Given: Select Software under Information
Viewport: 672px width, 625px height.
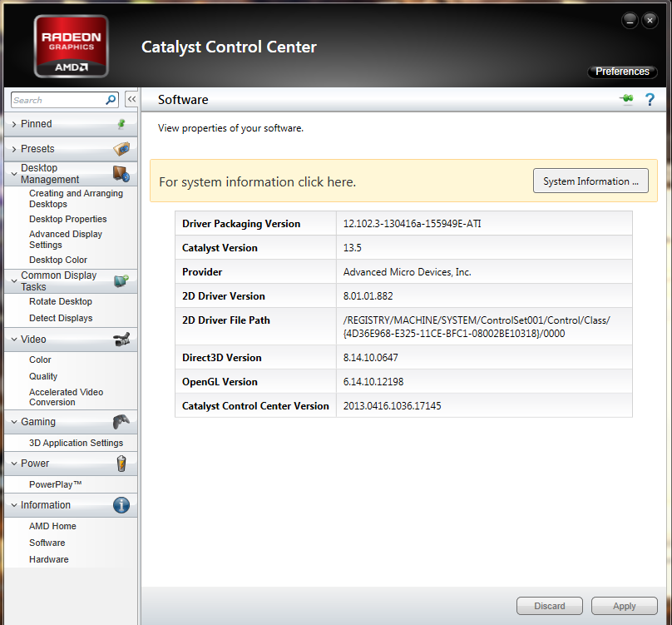Looking at the screenshot, I should [x=47, y=543].
